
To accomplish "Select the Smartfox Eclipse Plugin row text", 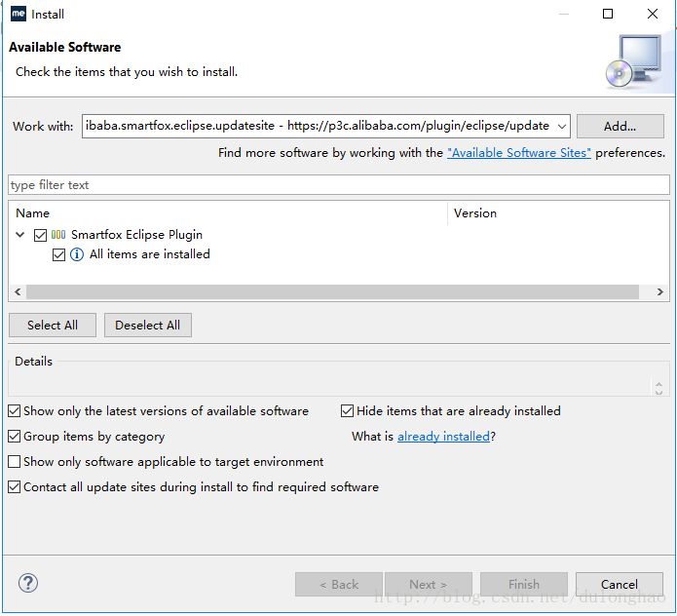I will 136,235.
